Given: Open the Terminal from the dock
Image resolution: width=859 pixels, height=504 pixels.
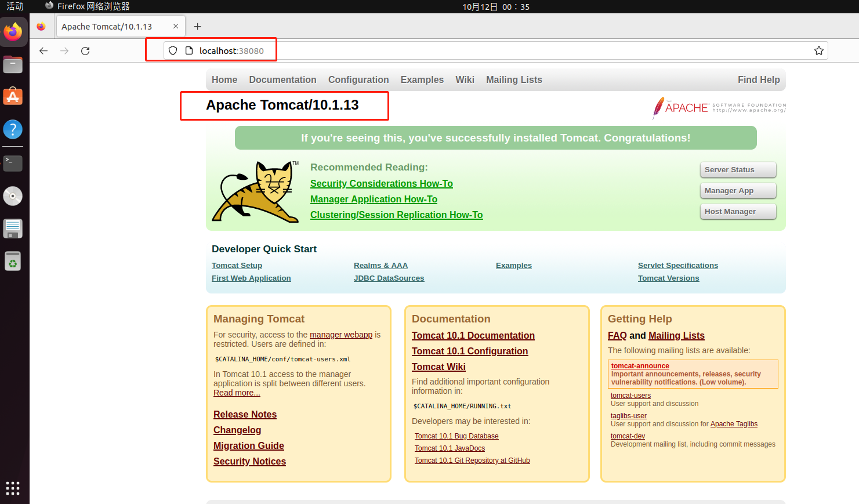Looking at the screenshot, I should pyautogui.click(x=13, y=164).
